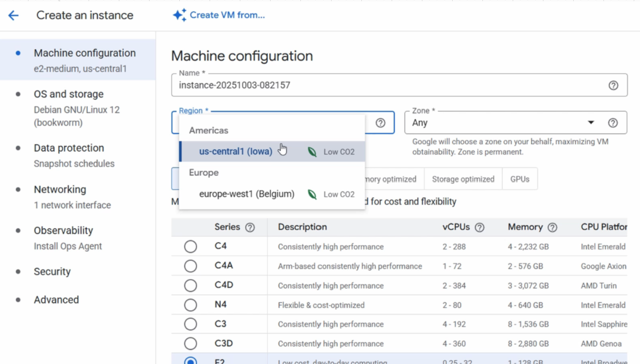
Task: Click the 'AMD Turin' CPU platform cell
Action: (599, 286)
